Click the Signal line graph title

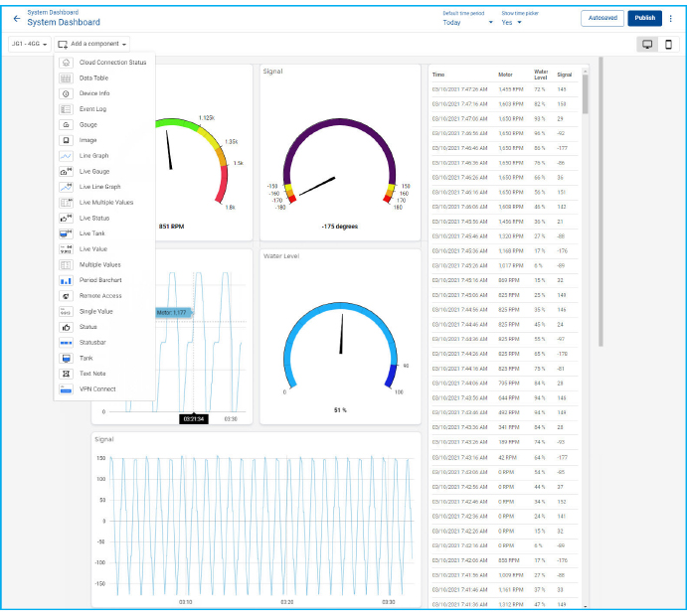tap(104, 439)
